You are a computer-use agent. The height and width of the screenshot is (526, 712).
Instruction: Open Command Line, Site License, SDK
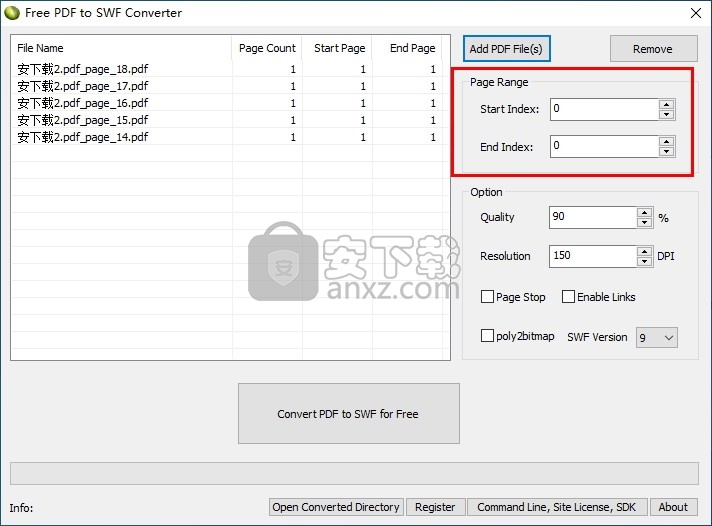tap(557, 507)
